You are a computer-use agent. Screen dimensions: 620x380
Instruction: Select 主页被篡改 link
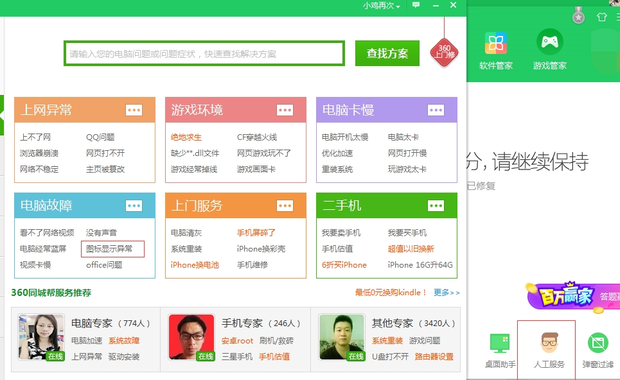point(105,169)
